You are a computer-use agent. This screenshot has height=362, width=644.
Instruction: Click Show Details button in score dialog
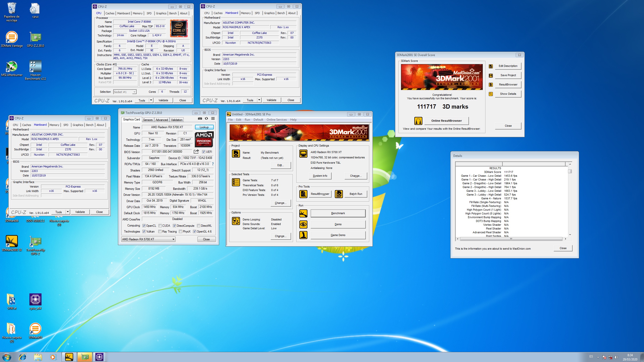tap(508, 94)
